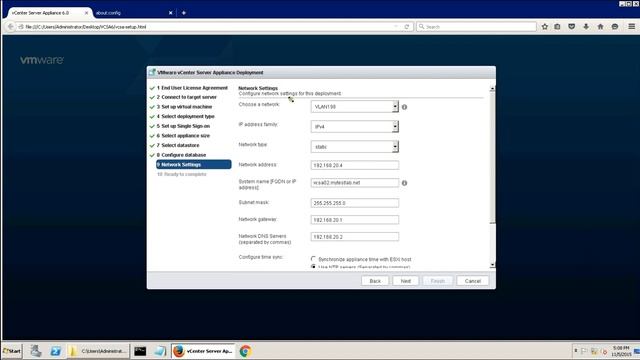Click the flag icon in the system tray
Image resolution: width=640 pixels, height=360 pixels.
pos(584,351)
